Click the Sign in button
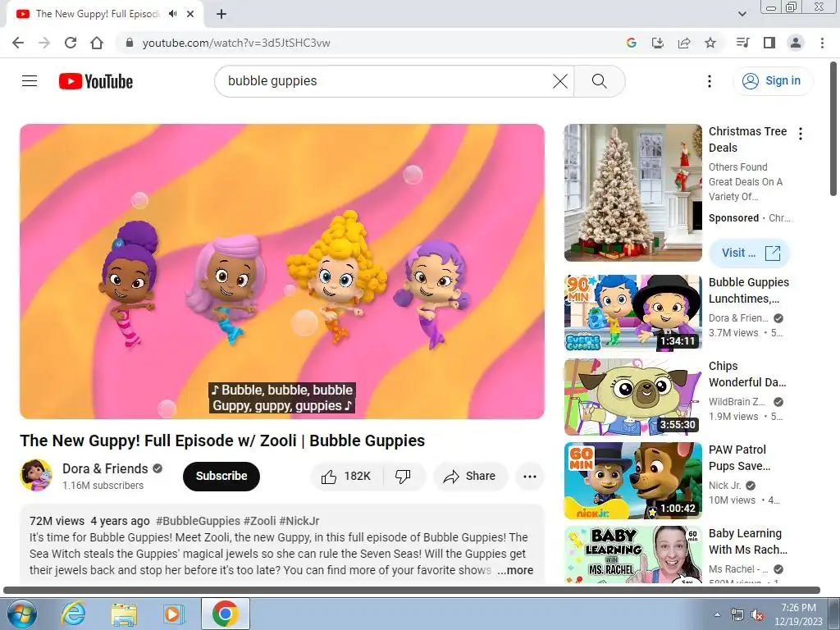840x630 pixels. click(x=773, y=81)
